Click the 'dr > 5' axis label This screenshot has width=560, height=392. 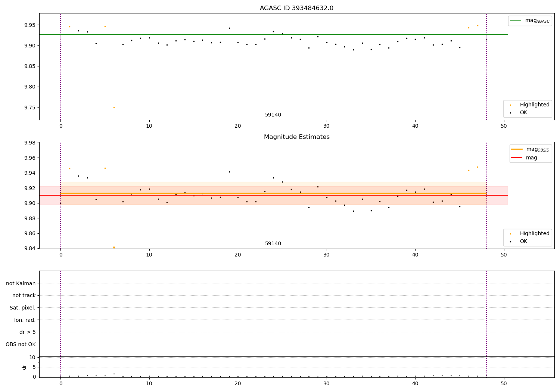28,332
